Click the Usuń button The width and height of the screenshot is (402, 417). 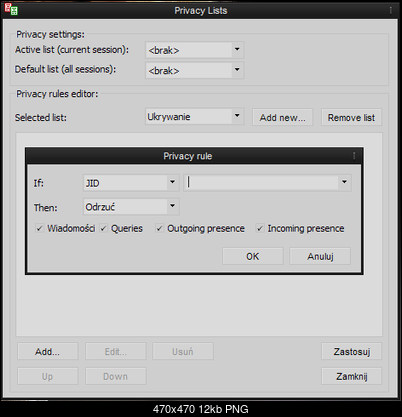tap(183, 351)
